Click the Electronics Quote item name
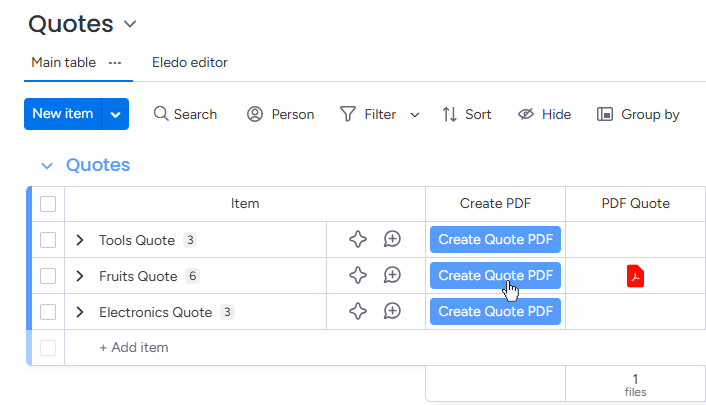Image resolution: width=706 pixels, height=405 pixels. point(155,312)
